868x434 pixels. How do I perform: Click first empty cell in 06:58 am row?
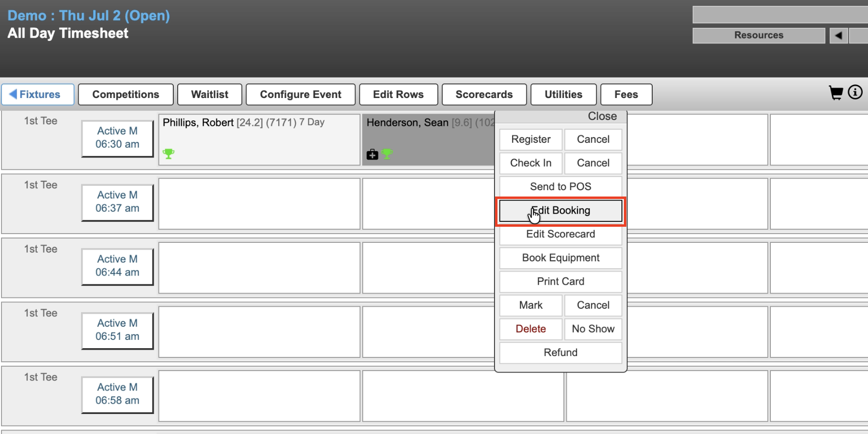point(259,396)
